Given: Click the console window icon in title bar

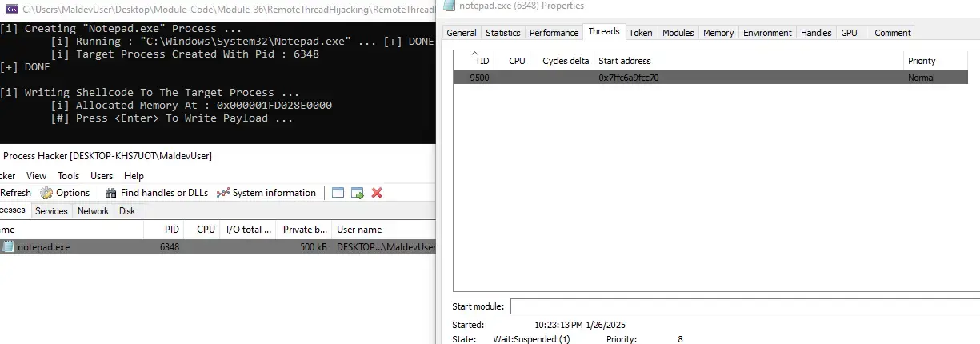Looking at the screenshot, I should coord(9,10).
